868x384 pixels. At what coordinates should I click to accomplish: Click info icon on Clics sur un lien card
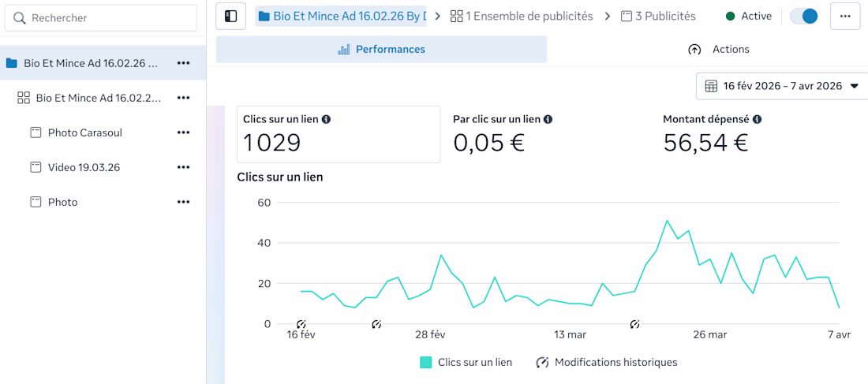point(326,119)
